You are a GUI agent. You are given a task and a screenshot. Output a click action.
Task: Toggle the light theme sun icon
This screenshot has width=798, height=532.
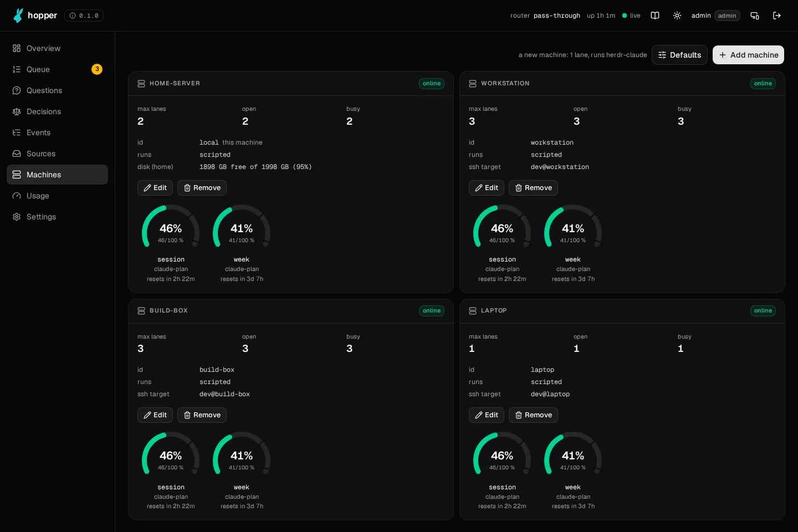click(677, 16)
